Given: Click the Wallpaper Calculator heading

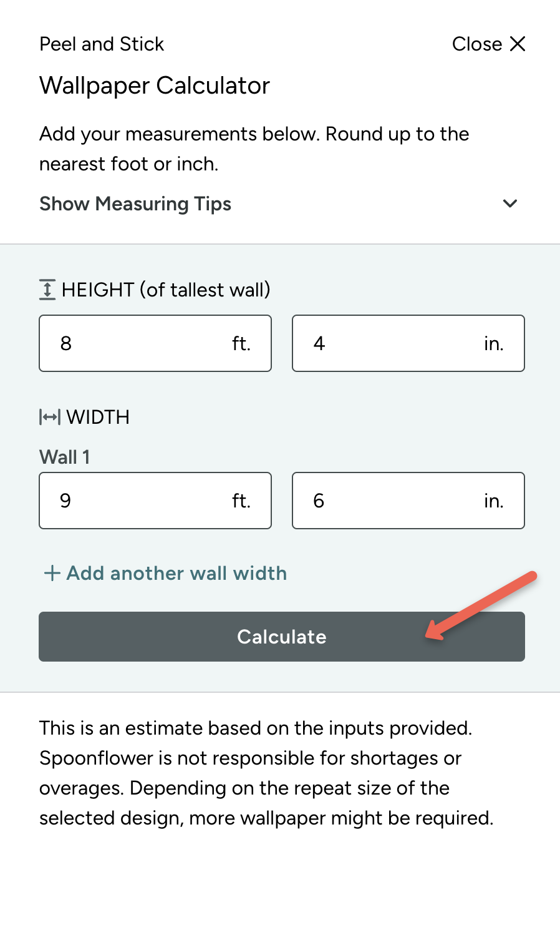Looking at the screenshot, I should point(155,86).
